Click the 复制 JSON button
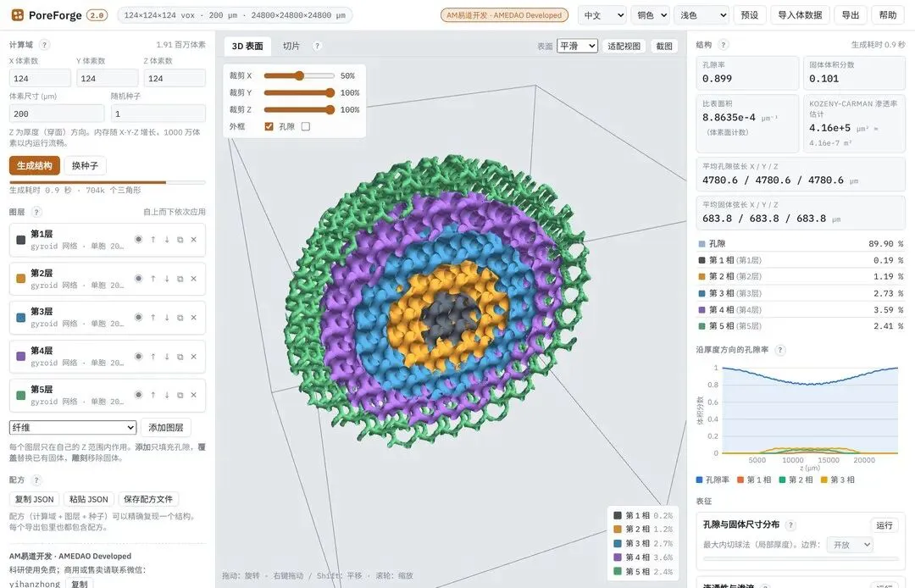Screen dimensions: 915x588 click(x=35, y=499)
